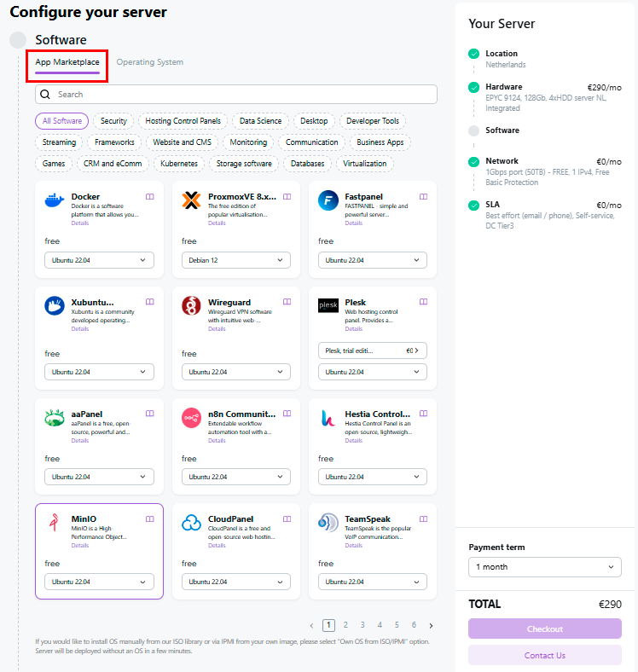The image size is (638, 672).
Task: Click the TeamSpeak logo icon
Action: click(x=328, y=522)
